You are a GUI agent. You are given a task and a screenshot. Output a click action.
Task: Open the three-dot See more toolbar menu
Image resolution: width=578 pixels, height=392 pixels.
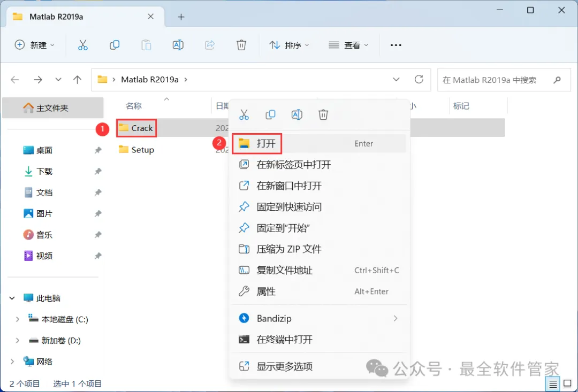[x=396, y=45]
